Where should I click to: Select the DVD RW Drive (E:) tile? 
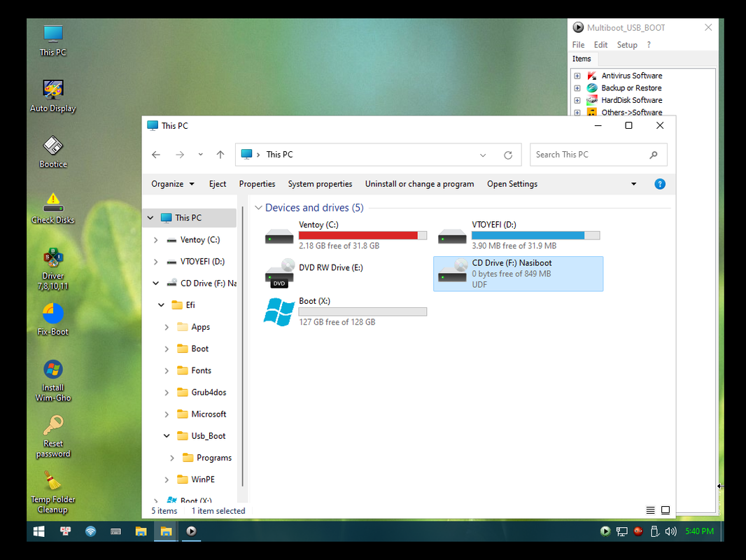click(x=346, y=274)
